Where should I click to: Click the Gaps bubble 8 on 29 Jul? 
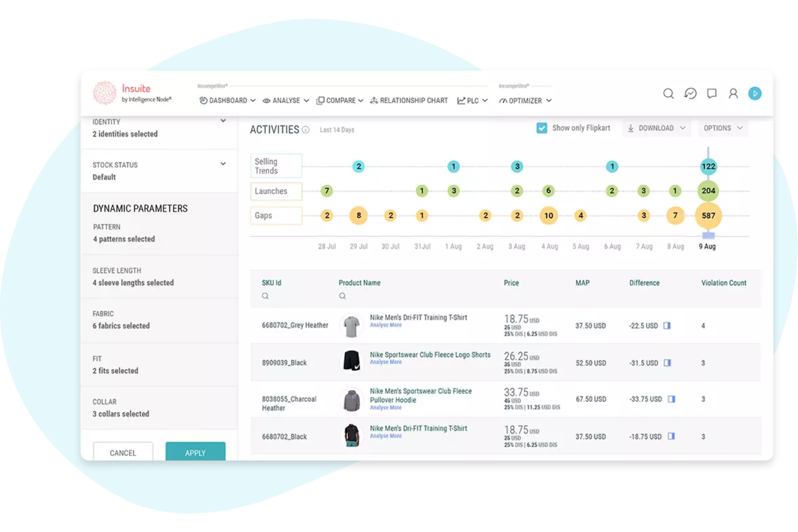tap(359, 216)
